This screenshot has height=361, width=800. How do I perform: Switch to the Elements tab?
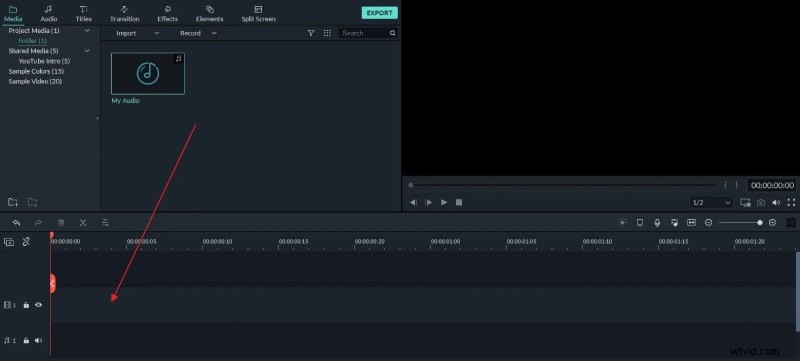pyautogui.click(x=210, y=14)
